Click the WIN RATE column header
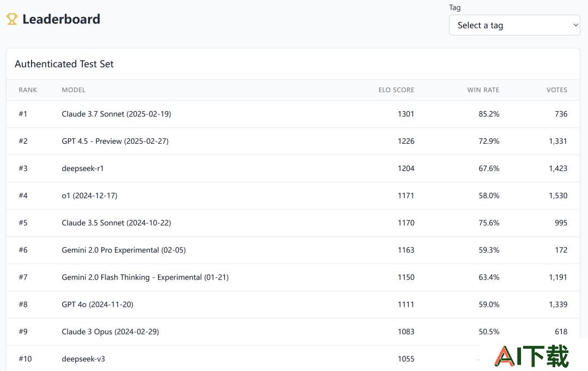 click(x=483, y=90)
